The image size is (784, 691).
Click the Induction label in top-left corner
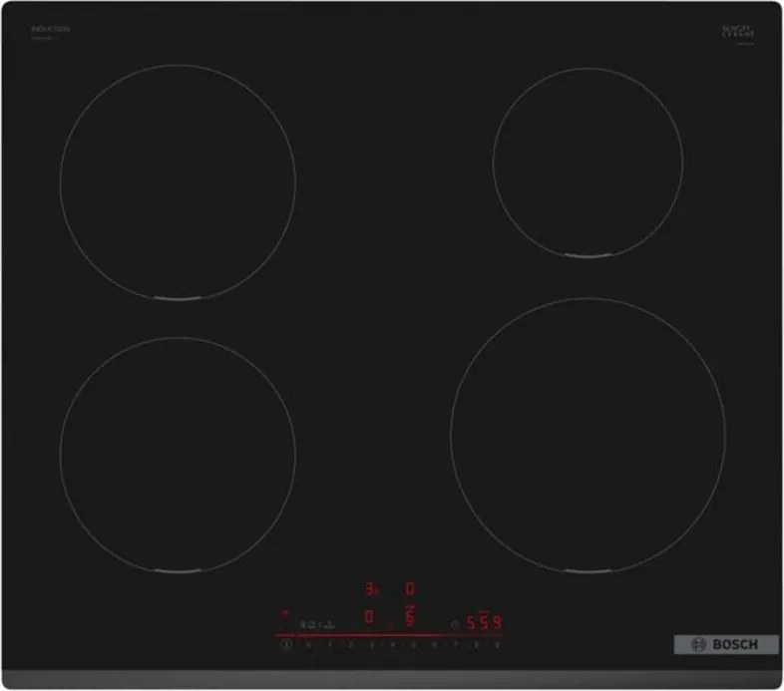pyautogui.click(x=50, y=30)
